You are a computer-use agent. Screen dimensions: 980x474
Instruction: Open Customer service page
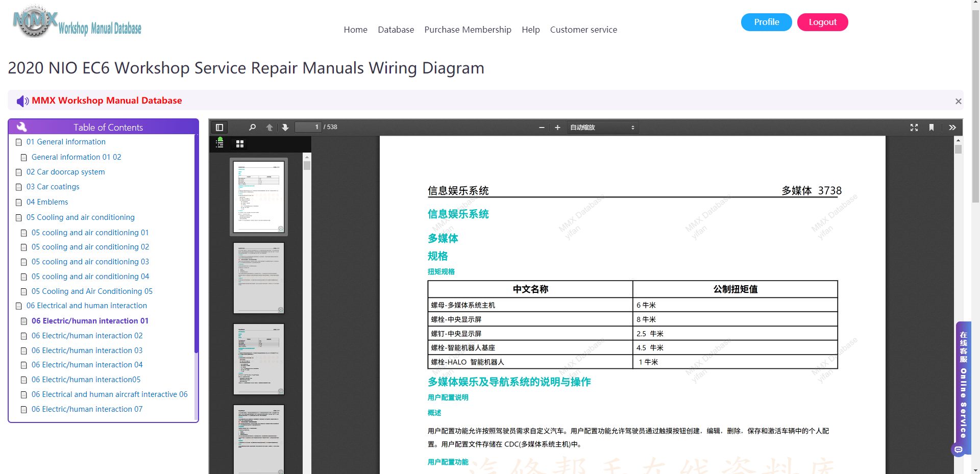583,30
